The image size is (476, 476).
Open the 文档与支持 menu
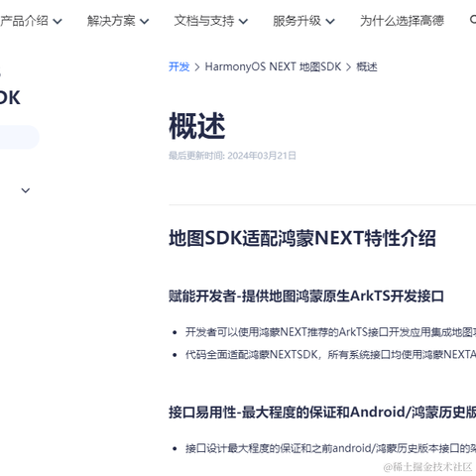[204, 21]
